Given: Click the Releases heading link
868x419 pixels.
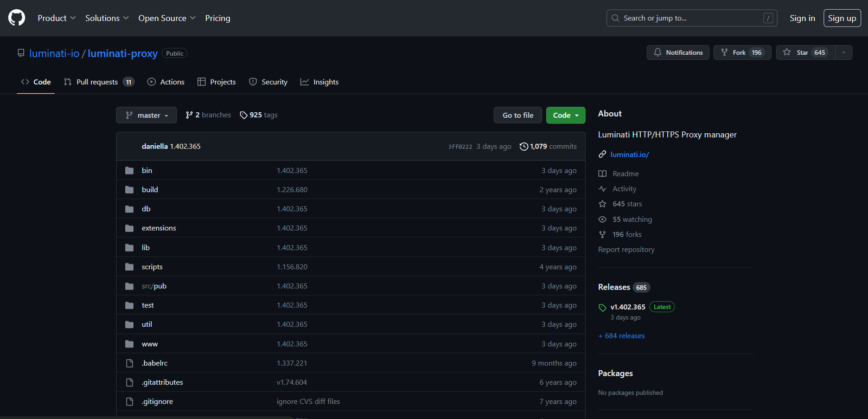Looking at the screenshot, I should coord(614,287).
